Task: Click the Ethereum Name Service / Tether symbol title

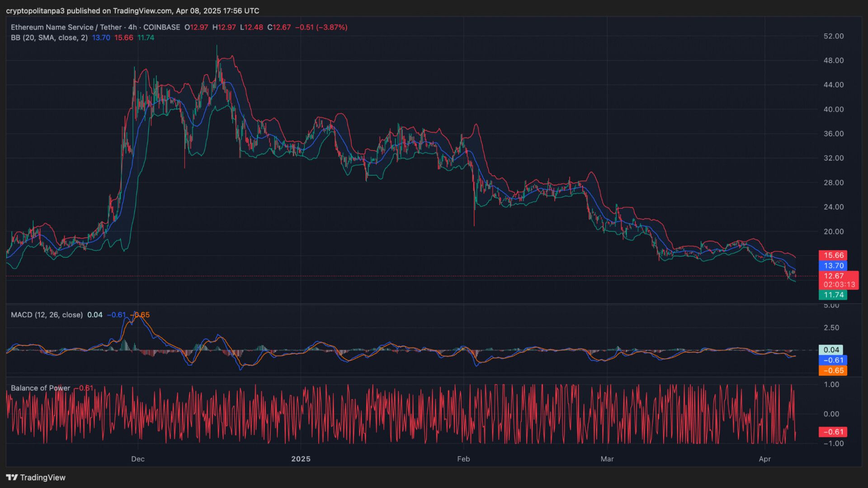Action: (66, 27)
